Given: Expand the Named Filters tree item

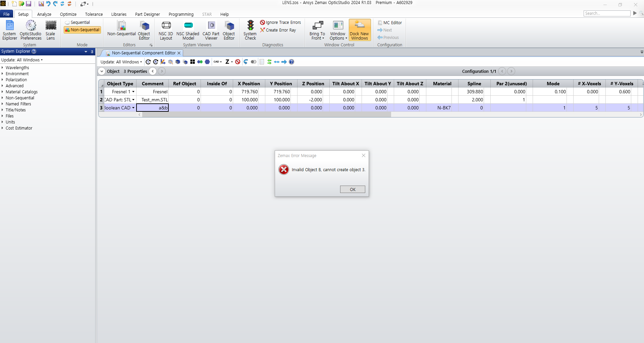Looking at the screenshot, I should [2, 104].
